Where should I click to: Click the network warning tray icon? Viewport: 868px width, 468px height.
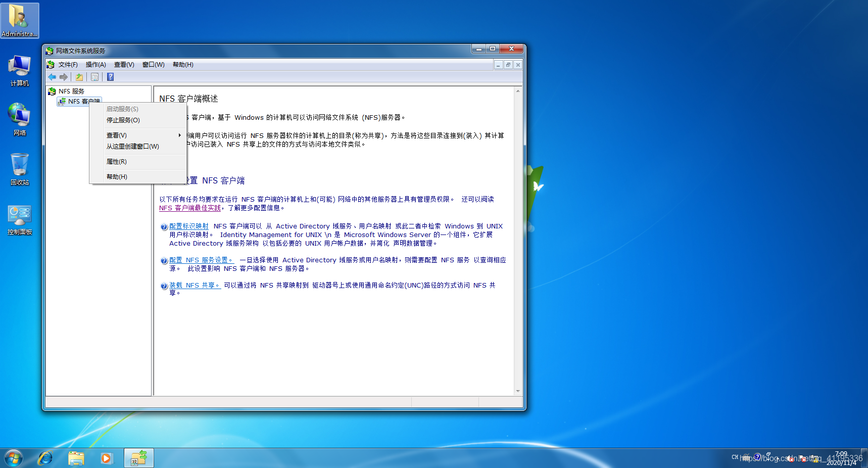[x=814, y=459]
